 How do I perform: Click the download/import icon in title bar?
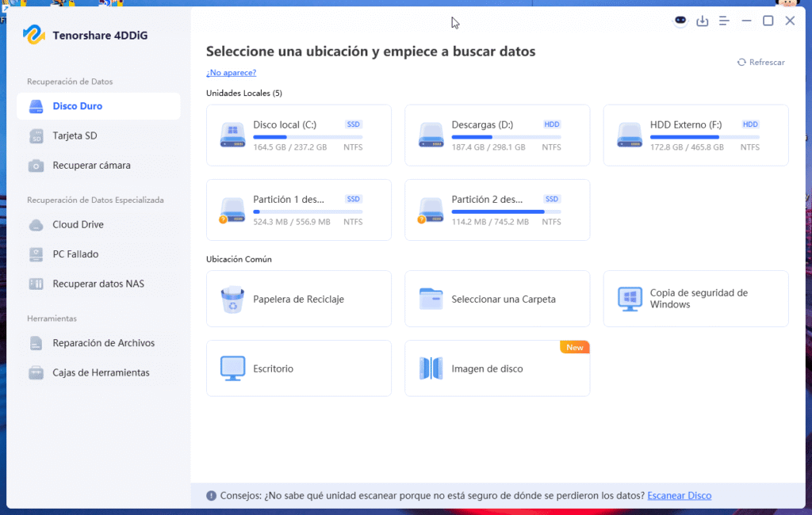703,21
